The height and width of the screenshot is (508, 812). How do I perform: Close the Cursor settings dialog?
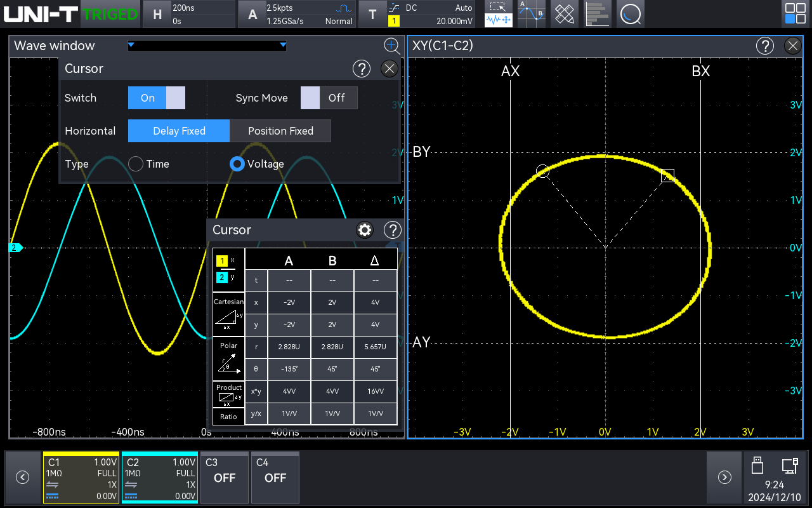(390, 69)
